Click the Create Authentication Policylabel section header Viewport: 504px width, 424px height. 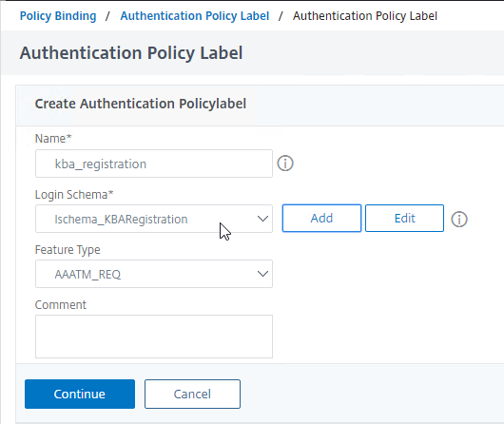pyautogui.click(x=141, y=104)
